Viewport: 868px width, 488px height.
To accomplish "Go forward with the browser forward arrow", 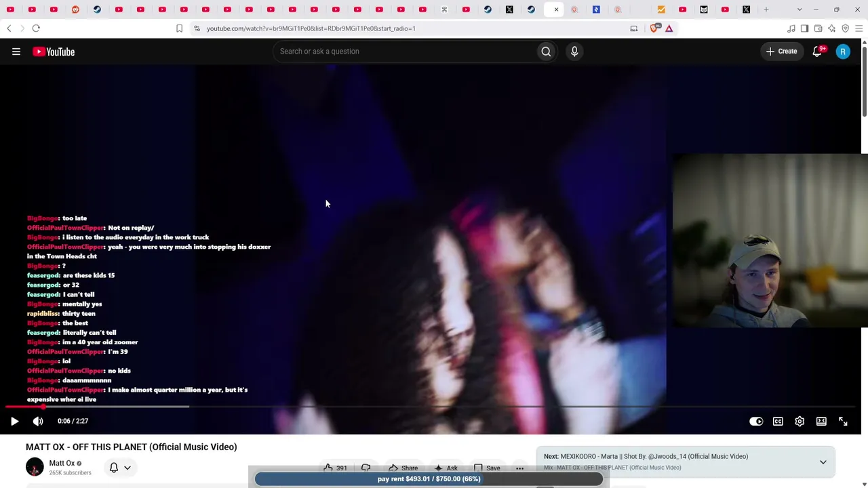I will [x=22, y=28].
